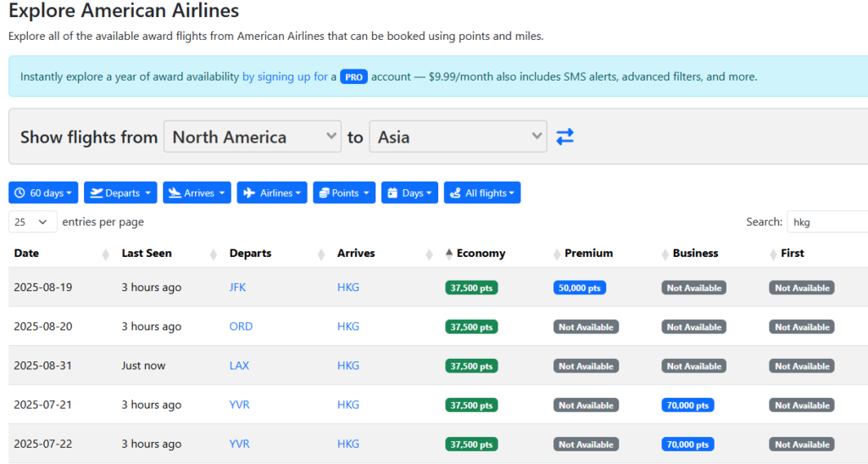Viewport: 868px width, 464px height.
Task: Open the All flights filter dropdown
Action: [x=482, y=193]
